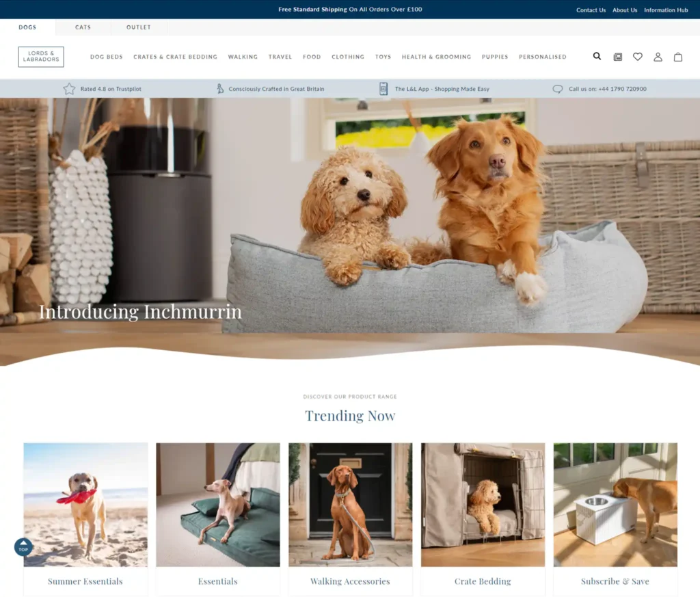The width and height of the screenshot is (700, 597).
Task: Click the news/blog icon in header
Action: 618,57
